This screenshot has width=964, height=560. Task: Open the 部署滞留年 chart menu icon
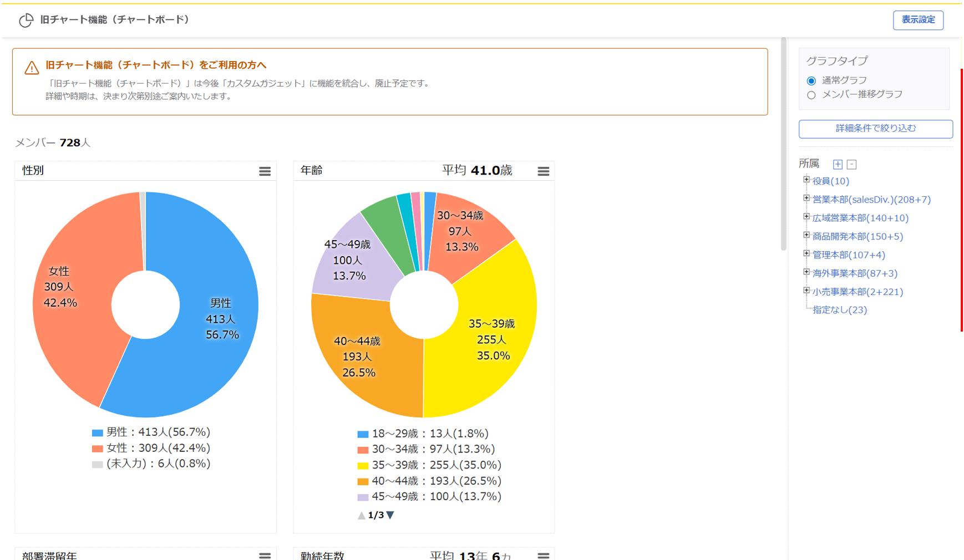coord(265,555)
